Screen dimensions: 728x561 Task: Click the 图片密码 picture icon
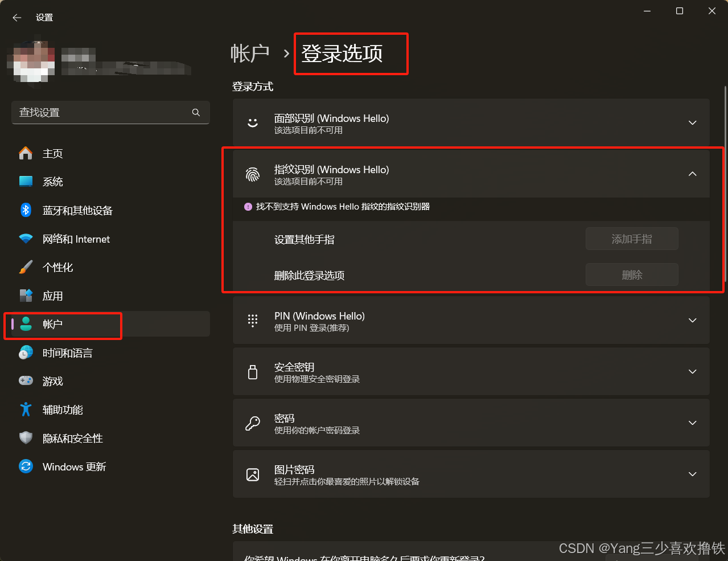[253, 474]
